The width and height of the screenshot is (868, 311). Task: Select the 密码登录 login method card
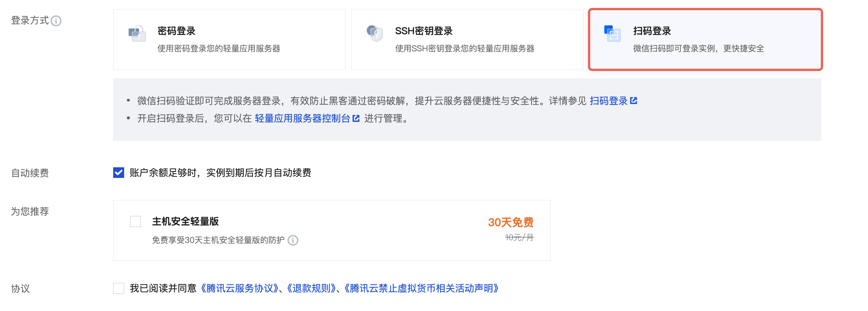tap(229, 40)
